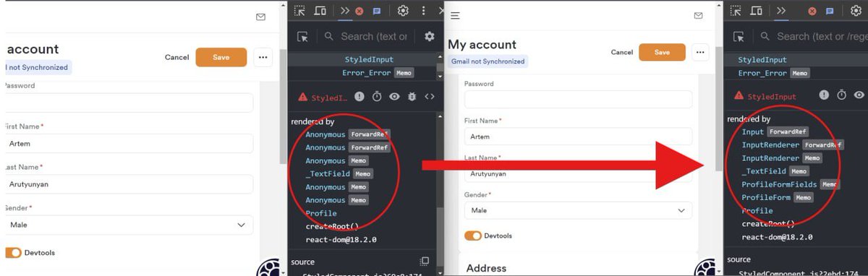Click Last Name Arutyunyan field, left screenshot
868x276 pixels.
pyautogui.click(x=129, y=184)
